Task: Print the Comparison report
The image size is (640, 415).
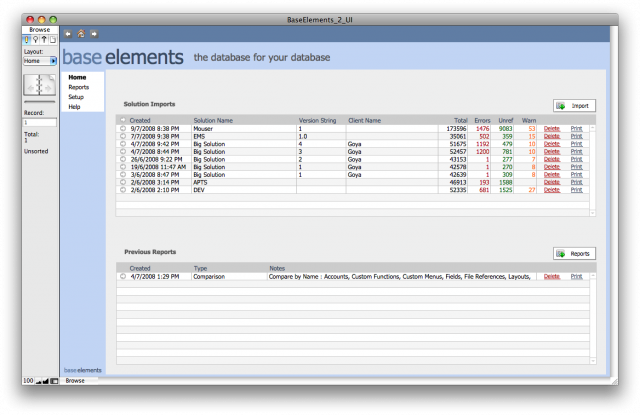Action: 576,276
